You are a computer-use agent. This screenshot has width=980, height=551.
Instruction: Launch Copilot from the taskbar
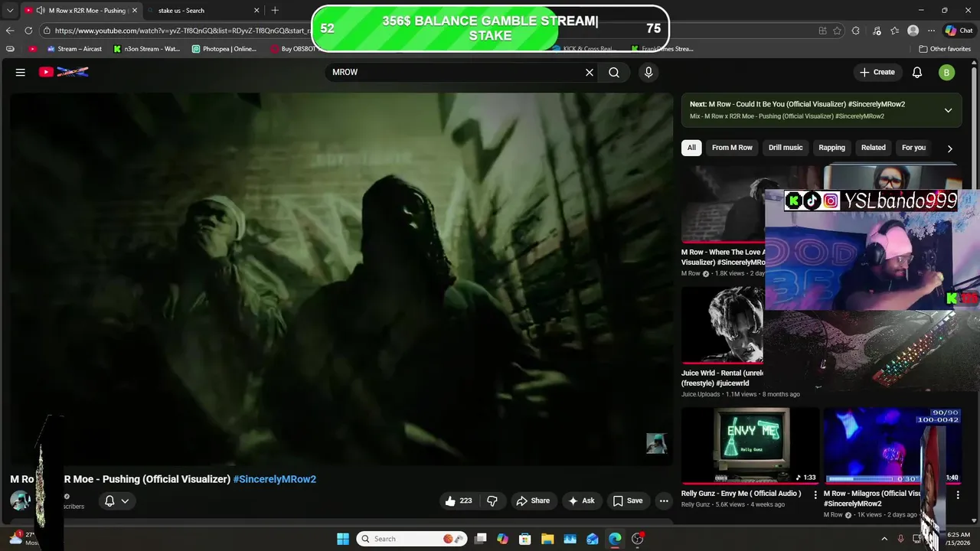(502, 539)
